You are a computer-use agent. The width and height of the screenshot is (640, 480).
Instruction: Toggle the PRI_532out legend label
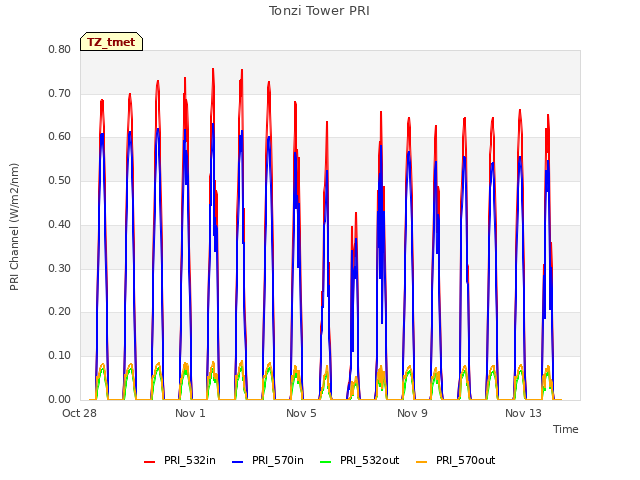tap(370, 460)
